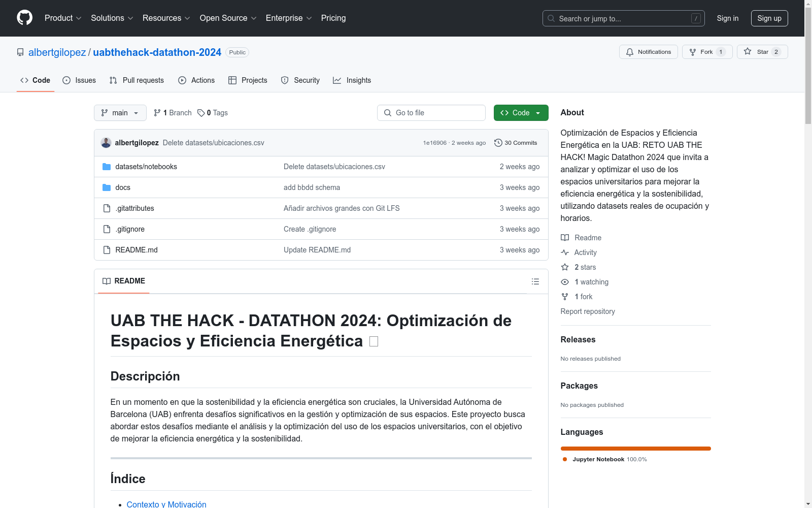This screenshot has width=812, height=508.
Task: Open the Pull requests tab
Action: (137, 80)
